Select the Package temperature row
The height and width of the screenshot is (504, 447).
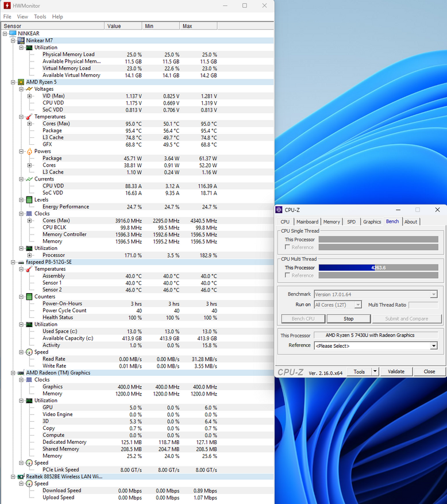click(137, 130)
